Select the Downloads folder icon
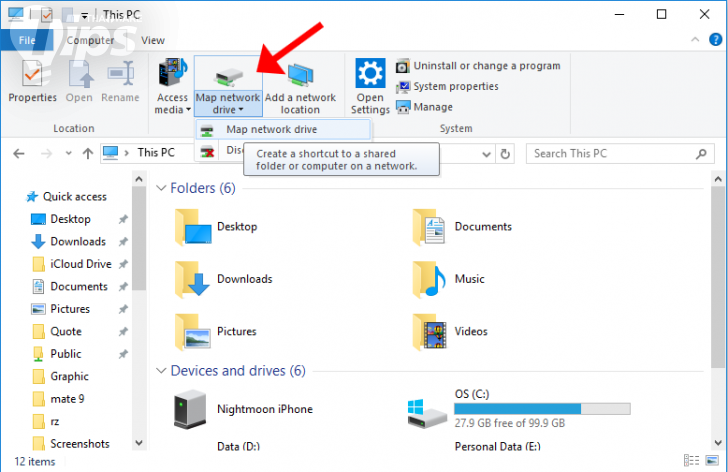The width and height of the screenshot is (728, 472). click(193, 279)
